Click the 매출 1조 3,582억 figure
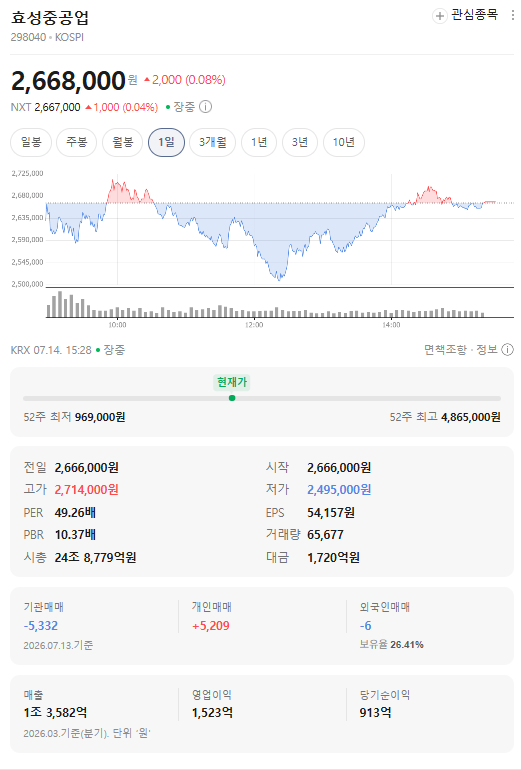The height and width of the screenshot is (770, 521). (x=55, y=713)
